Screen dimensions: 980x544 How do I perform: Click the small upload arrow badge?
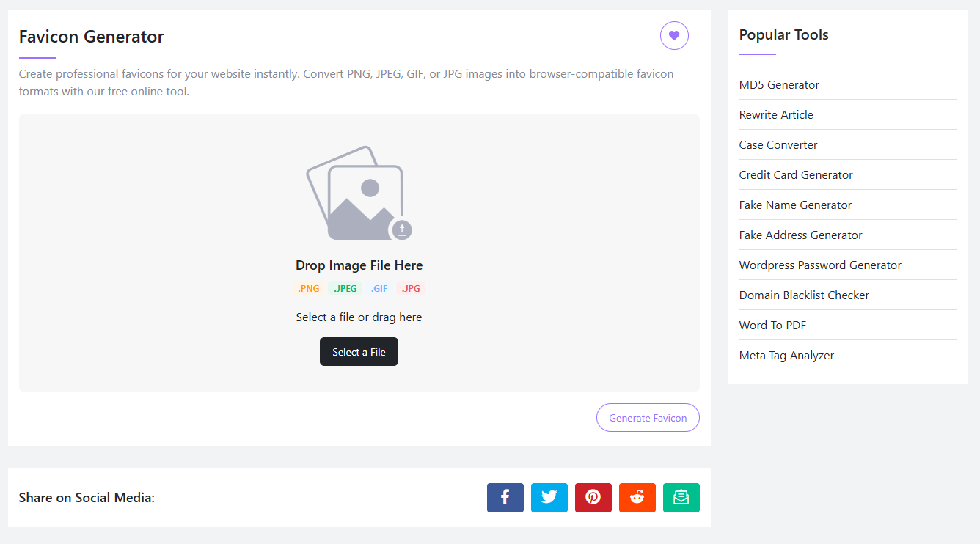[x=402, y=230]
